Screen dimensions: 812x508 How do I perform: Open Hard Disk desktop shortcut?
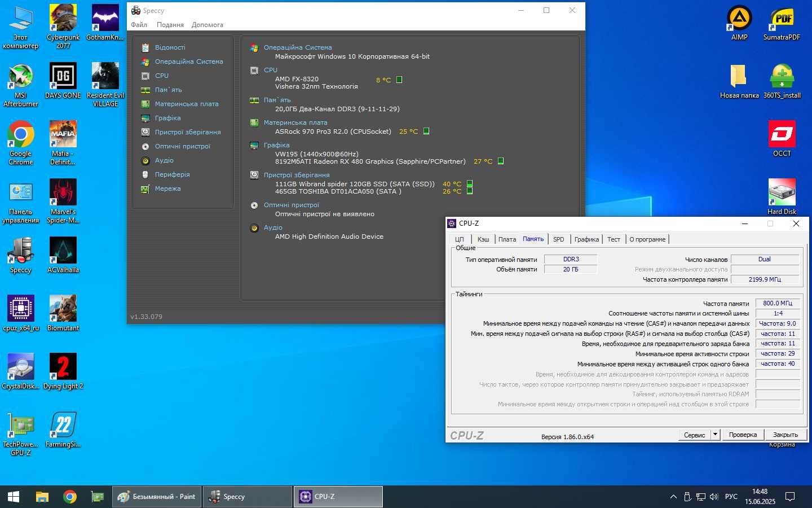(x=782, y=198)
